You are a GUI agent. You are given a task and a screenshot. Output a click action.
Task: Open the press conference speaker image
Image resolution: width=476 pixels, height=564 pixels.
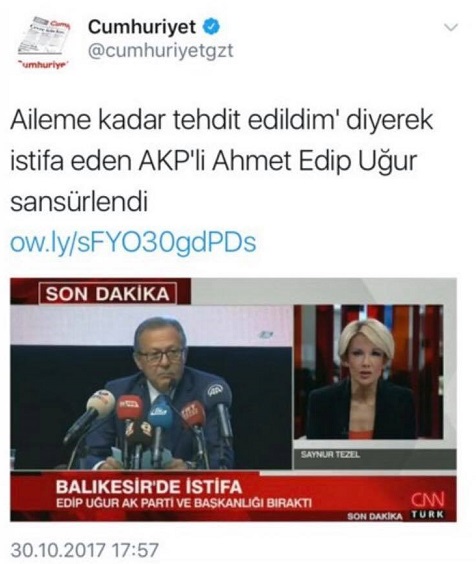coord(151,388)
